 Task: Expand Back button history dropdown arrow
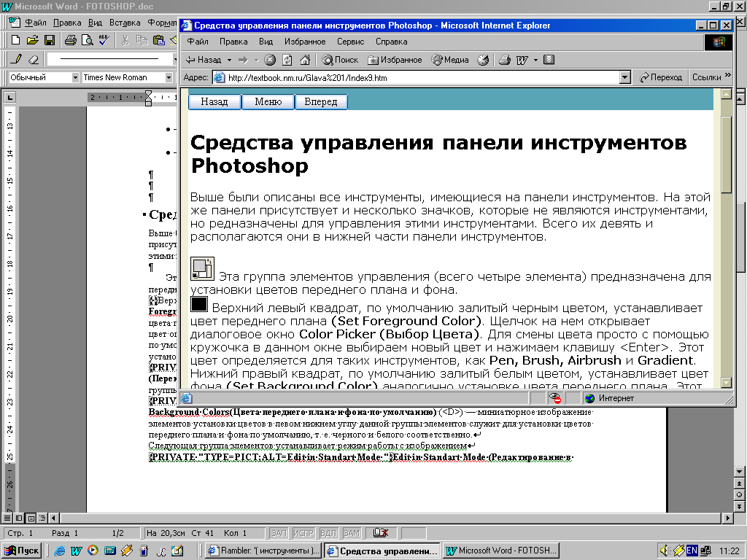click(x=229, y=60)
